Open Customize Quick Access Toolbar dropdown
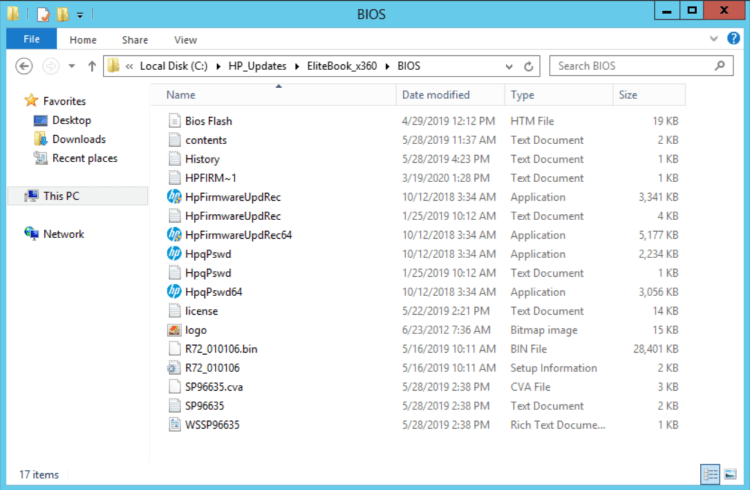Screen dimensions: 750x490 click(80, 15)
